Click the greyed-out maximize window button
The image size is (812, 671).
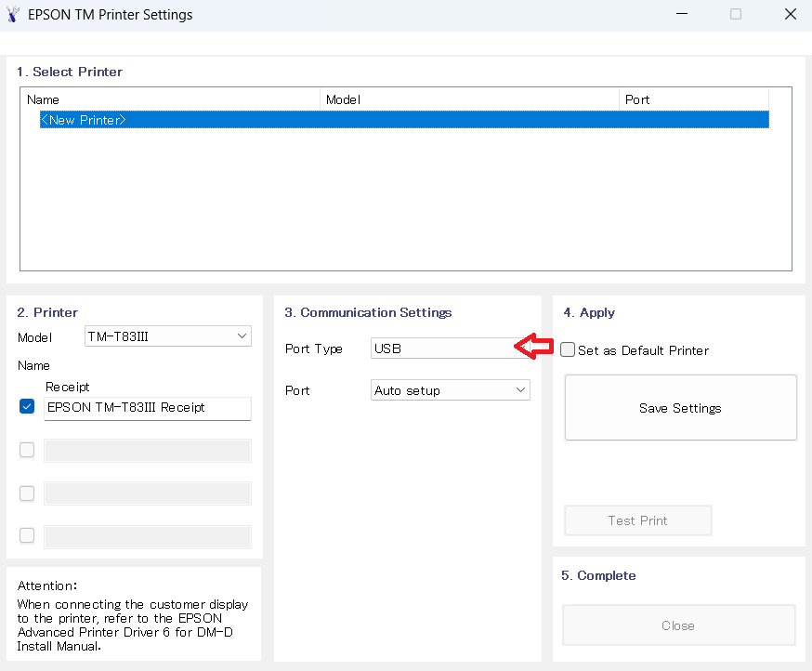point(736,15)
